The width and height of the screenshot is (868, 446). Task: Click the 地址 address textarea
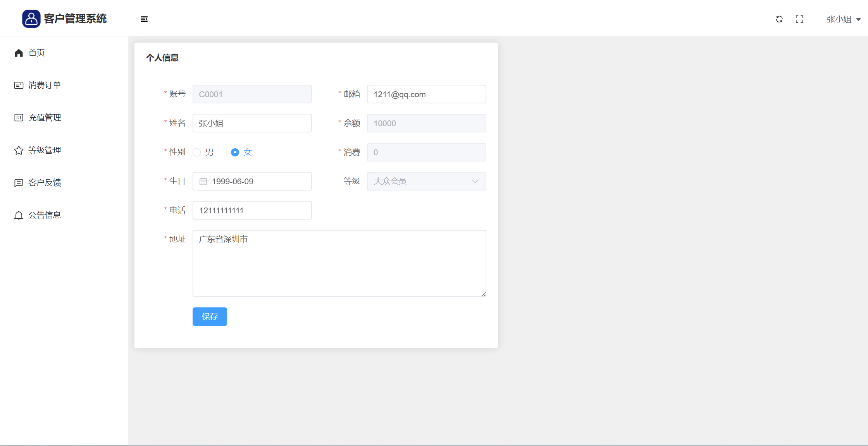(339, 263)
